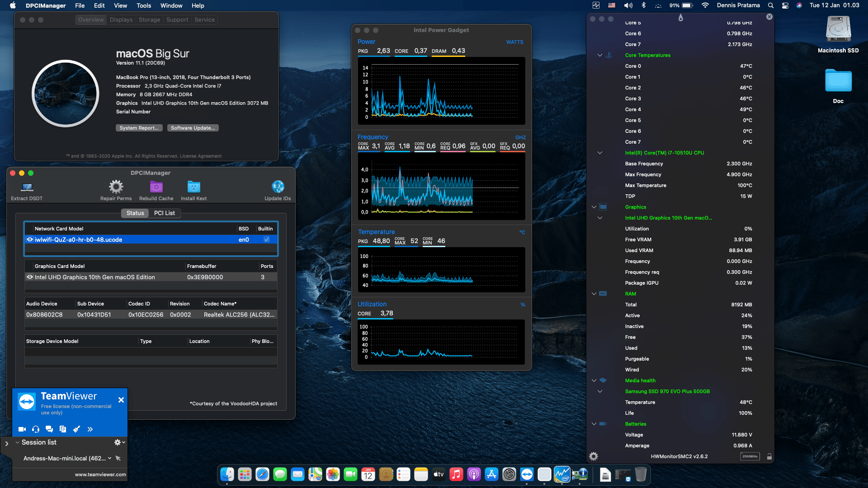Open the Displays tab in About window
868x488 pixels.
point(121,19)
